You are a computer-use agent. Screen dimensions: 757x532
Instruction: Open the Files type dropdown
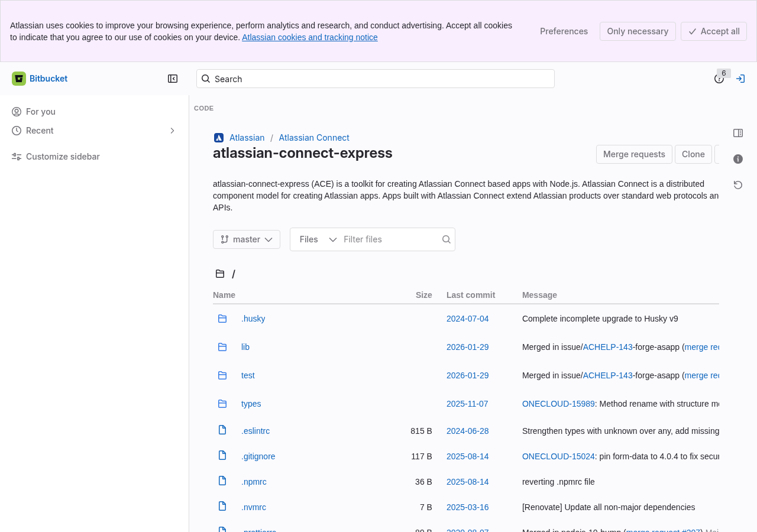tap(318, 239)
